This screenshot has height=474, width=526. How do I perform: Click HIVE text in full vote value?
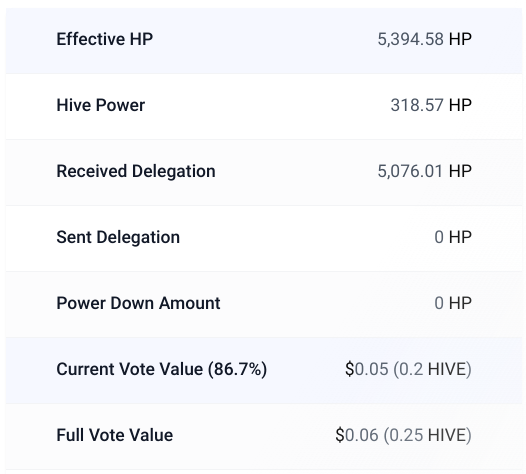(448, 435)
